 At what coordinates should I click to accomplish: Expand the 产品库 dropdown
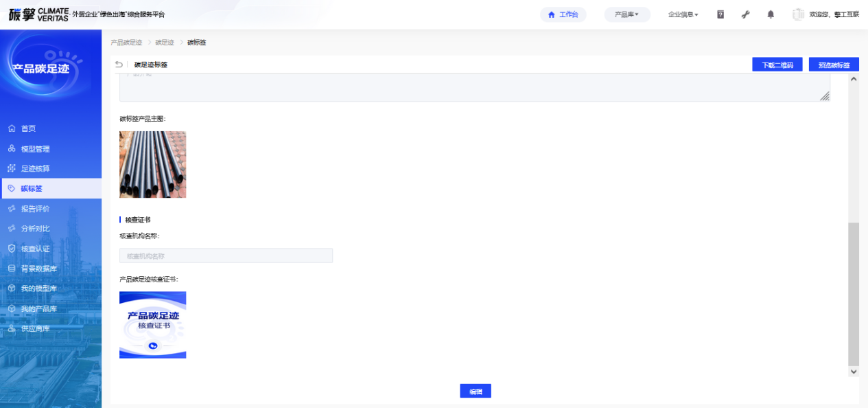[626, 14]
